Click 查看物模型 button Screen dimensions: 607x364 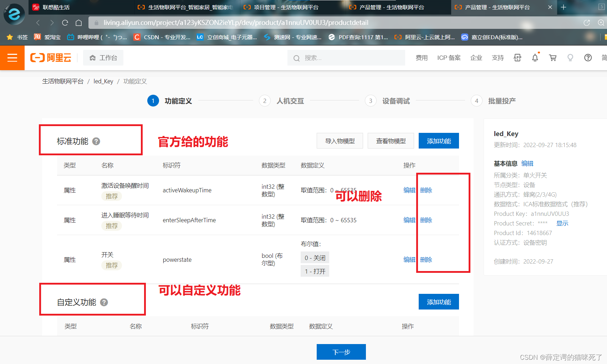(x=391, y=141)
